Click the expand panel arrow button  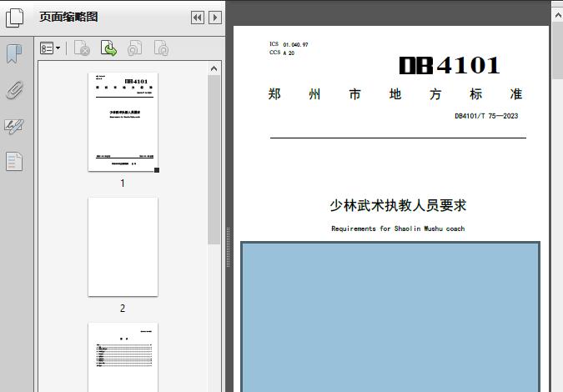coord(215,18)
